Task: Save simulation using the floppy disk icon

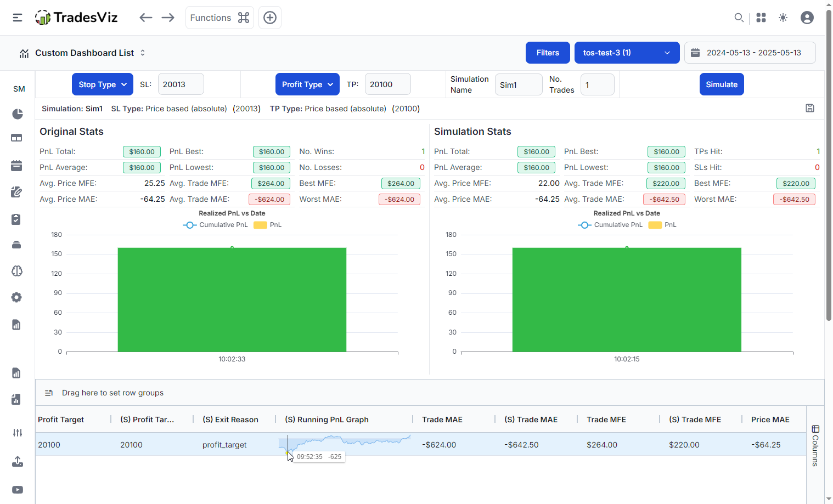Action: point(810,108)
